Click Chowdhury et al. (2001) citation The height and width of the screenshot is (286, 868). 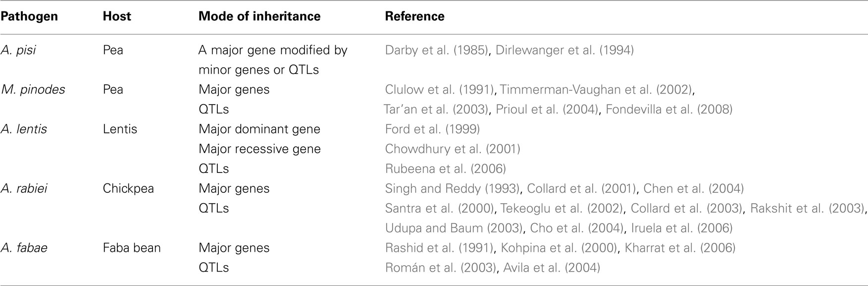coord(453,149)
